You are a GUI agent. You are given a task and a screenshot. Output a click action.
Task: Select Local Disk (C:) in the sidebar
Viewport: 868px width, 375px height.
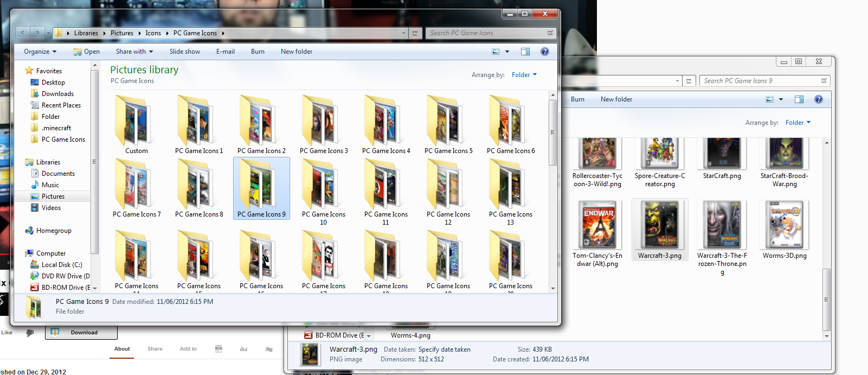(x=62, y=265)
